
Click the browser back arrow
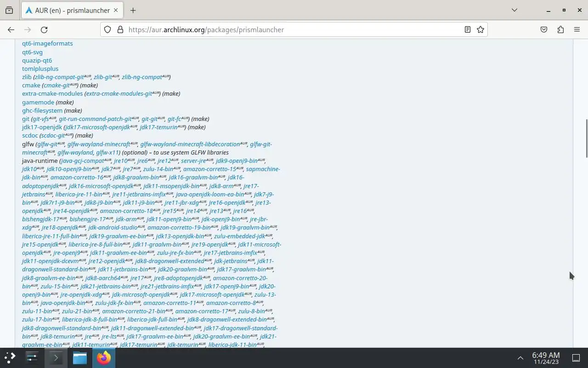point(11,29)
